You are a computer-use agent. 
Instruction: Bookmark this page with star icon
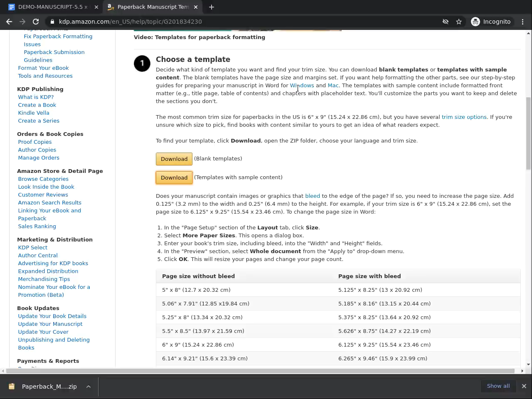pyautogui.click(x=459, y=22)
